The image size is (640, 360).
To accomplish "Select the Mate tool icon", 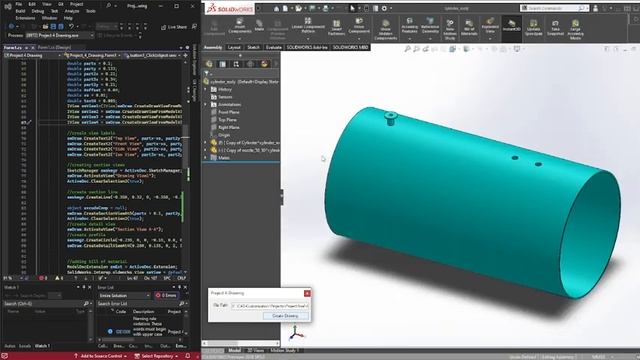I will pos(259,25).
